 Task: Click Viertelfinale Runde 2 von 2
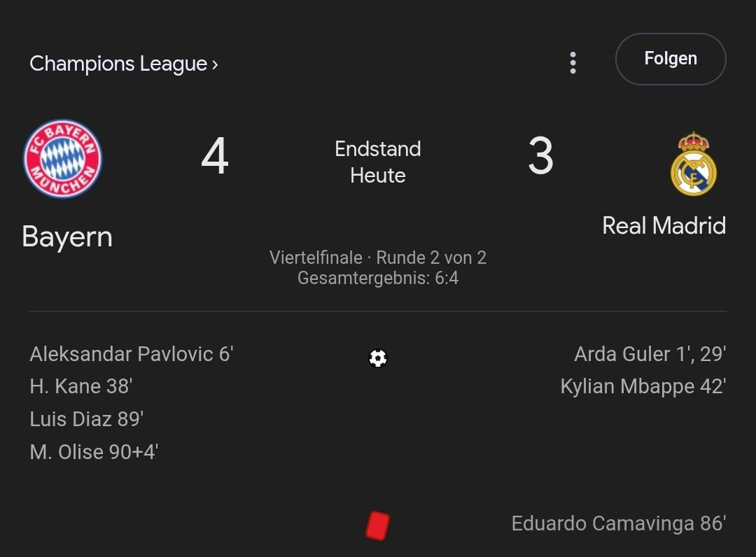click(x=378, y=258)
